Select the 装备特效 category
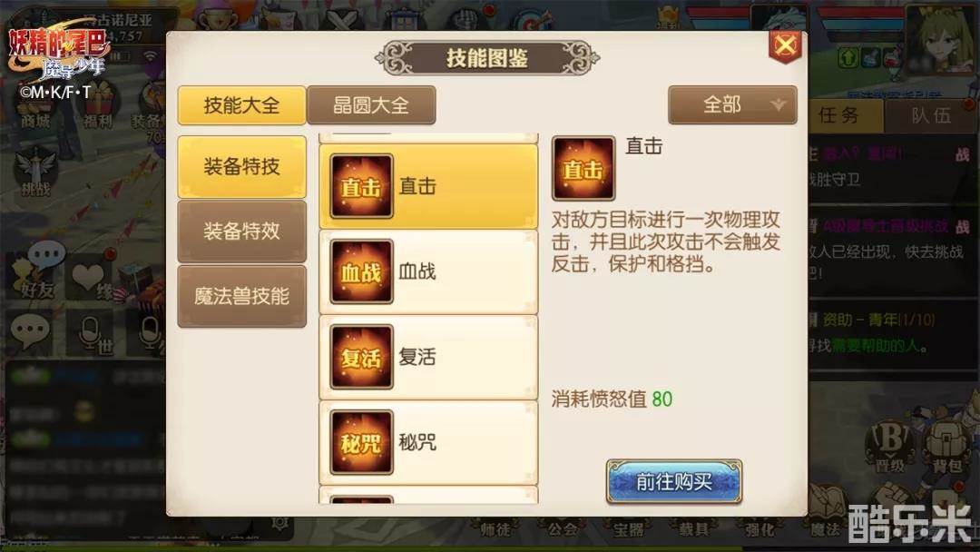Image resolution: width=980 pixels, height=552 pixels. (242, 232)
